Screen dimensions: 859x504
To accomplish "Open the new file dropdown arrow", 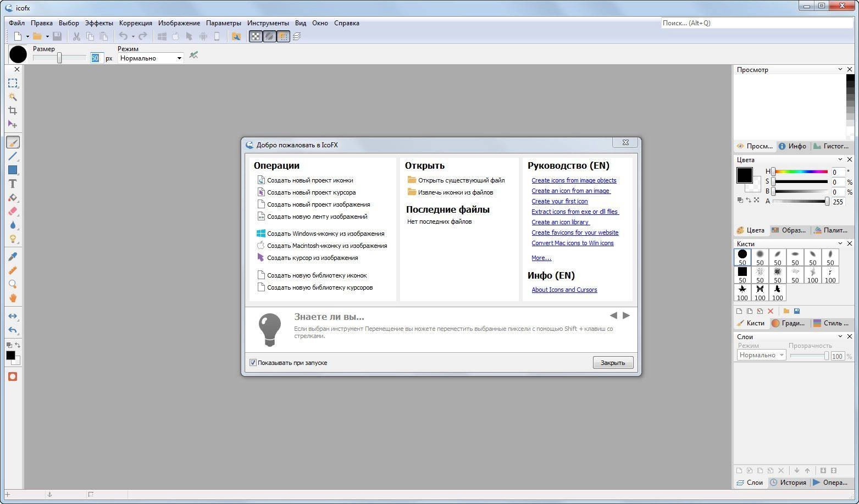I will pos(27,37).
